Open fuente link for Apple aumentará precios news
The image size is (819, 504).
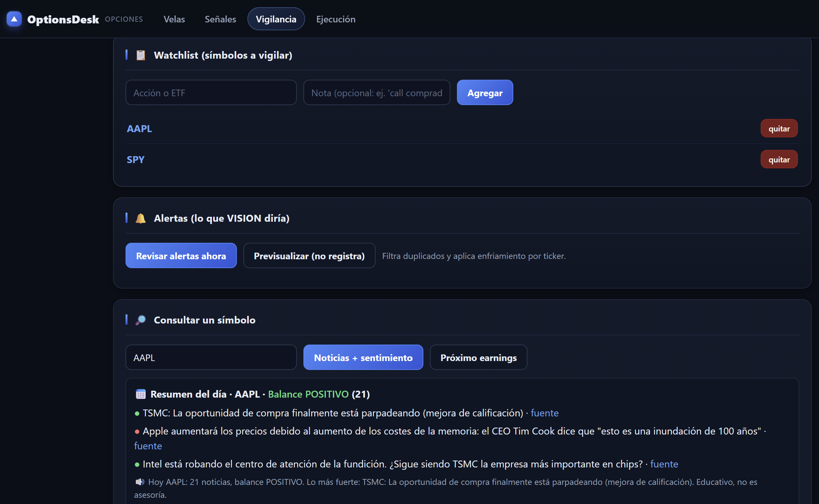(x=148, y=446)
